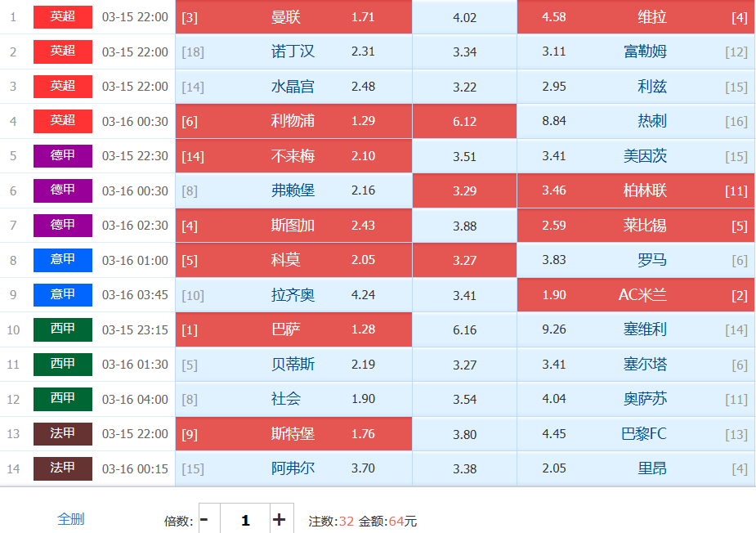The image size is (756, 533).
Task: Click the 英超 league tag in row 1
Action: pos(63,17)
